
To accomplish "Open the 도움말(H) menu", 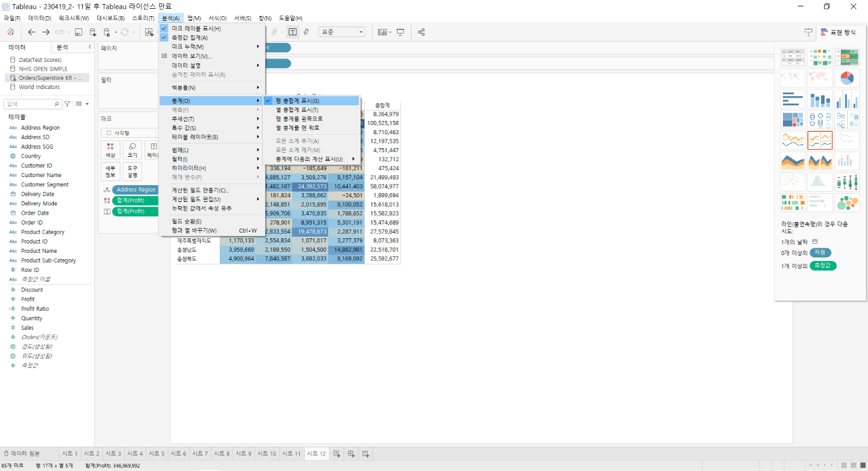I will click(x=290, y=19).
